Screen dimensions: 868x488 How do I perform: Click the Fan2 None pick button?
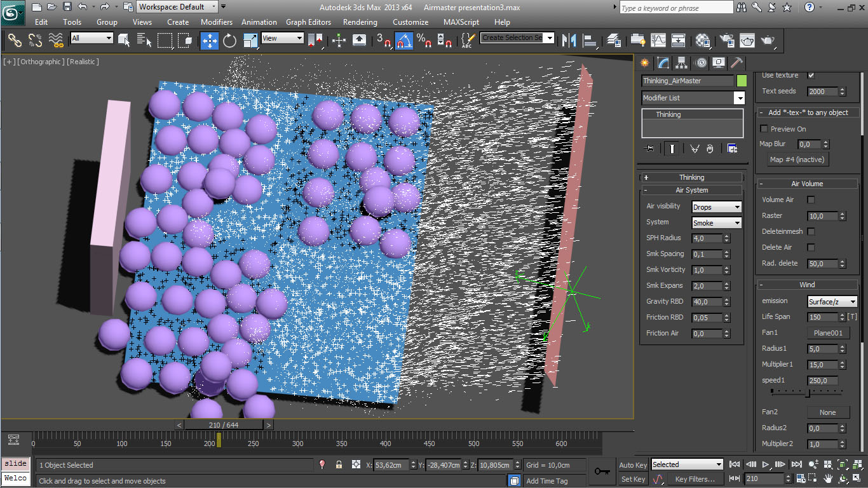pos(828,412)
